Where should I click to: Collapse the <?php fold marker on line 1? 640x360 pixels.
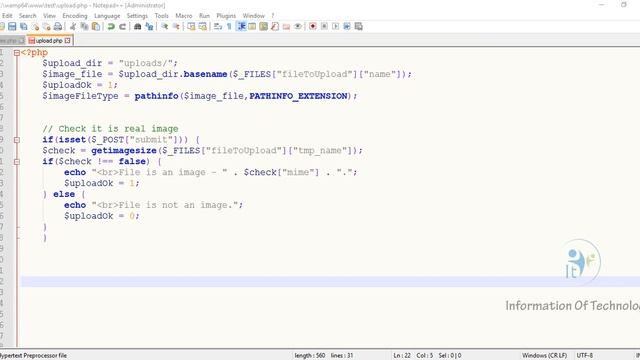tap(17, 53)
